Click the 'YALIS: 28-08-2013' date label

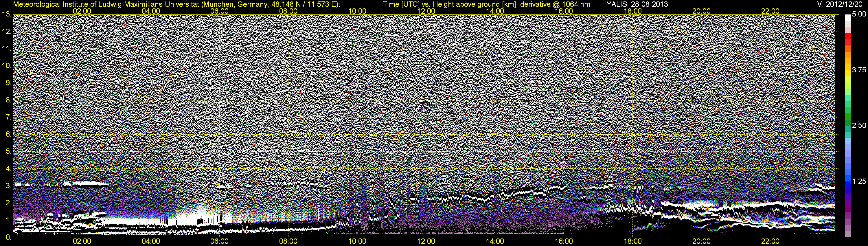coord(637,4)
